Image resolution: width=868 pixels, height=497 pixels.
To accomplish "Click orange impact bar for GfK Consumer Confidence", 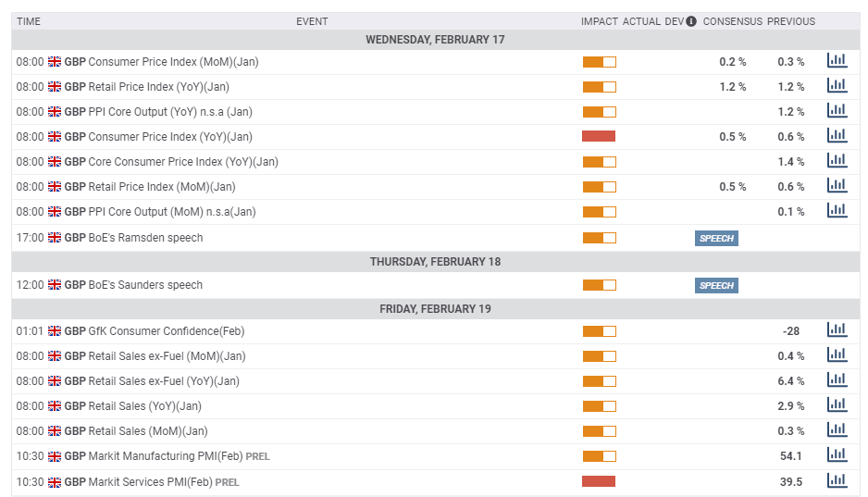I will pyautogui.click(x=599, y=331).
